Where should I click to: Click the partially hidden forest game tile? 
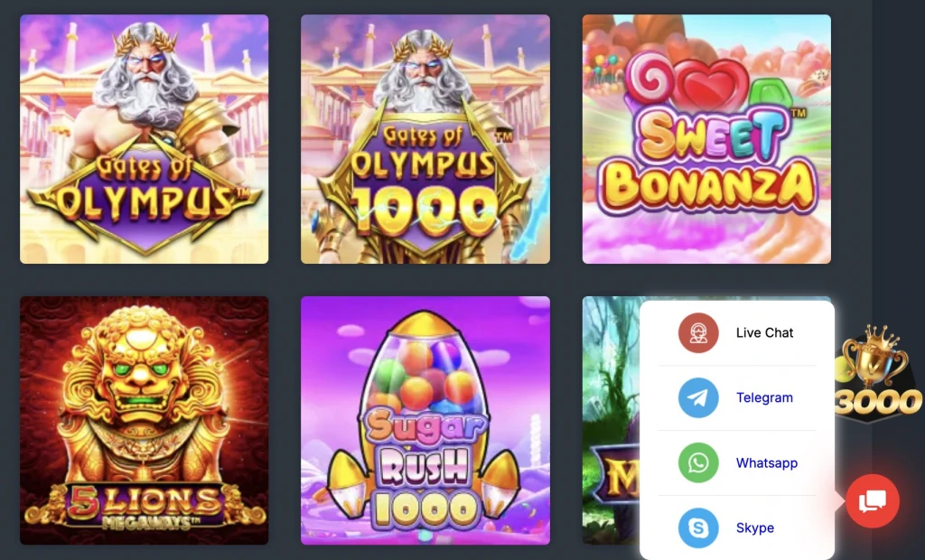click(611, 420)
